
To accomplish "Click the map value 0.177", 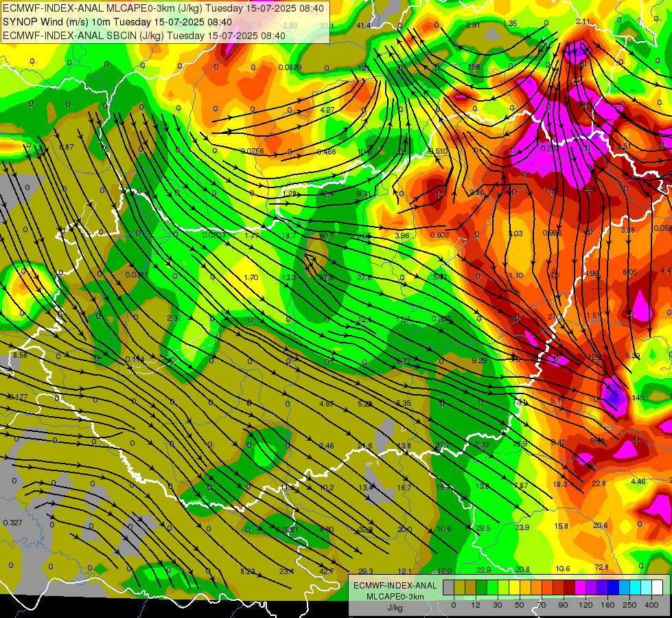I will (18, 397).
